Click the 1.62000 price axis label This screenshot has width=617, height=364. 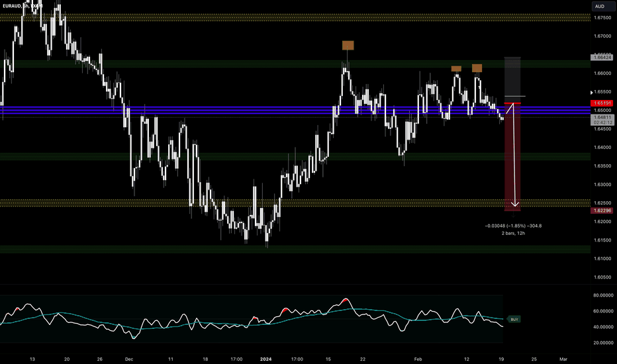[602, 222]
